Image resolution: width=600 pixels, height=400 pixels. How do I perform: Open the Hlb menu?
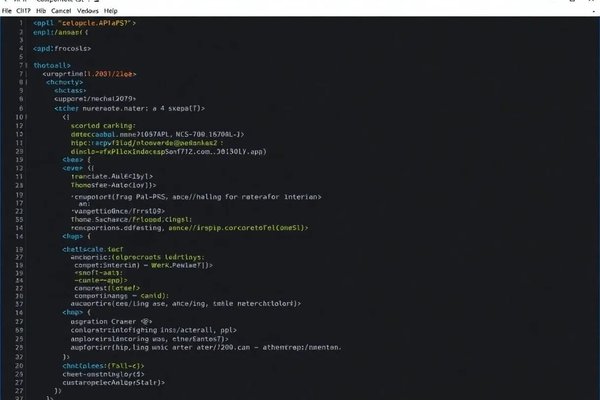41,11
